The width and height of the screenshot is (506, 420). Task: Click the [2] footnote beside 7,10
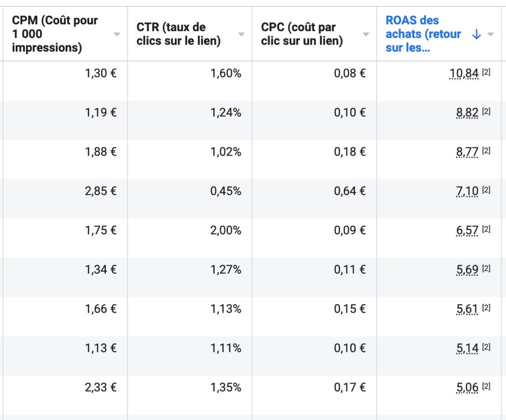pos(486,190)
